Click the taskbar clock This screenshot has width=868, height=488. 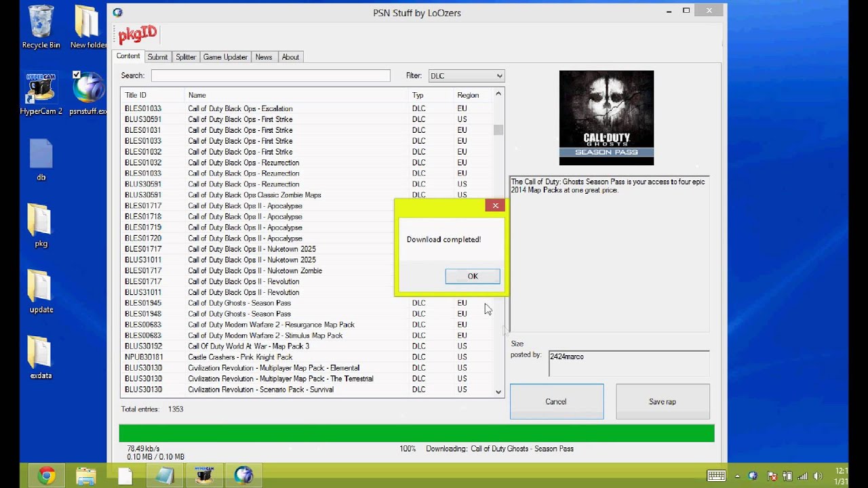click(841, 476)
